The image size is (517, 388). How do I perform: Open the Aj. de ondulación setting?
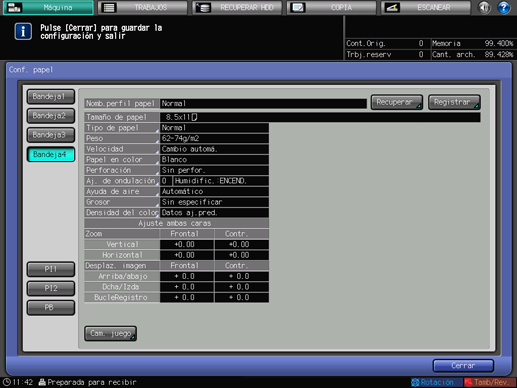[122, 181]
